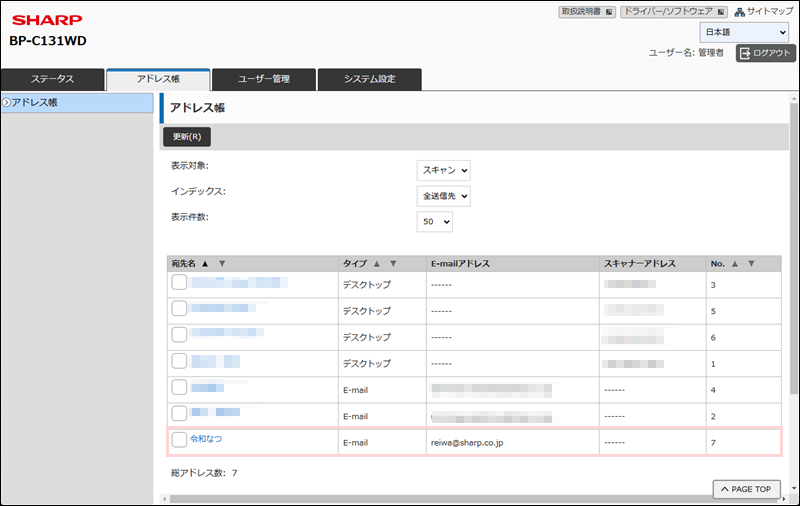Check the box for 令和なつ entry
This screenshot has width=800, height=506.
[179, 440]
